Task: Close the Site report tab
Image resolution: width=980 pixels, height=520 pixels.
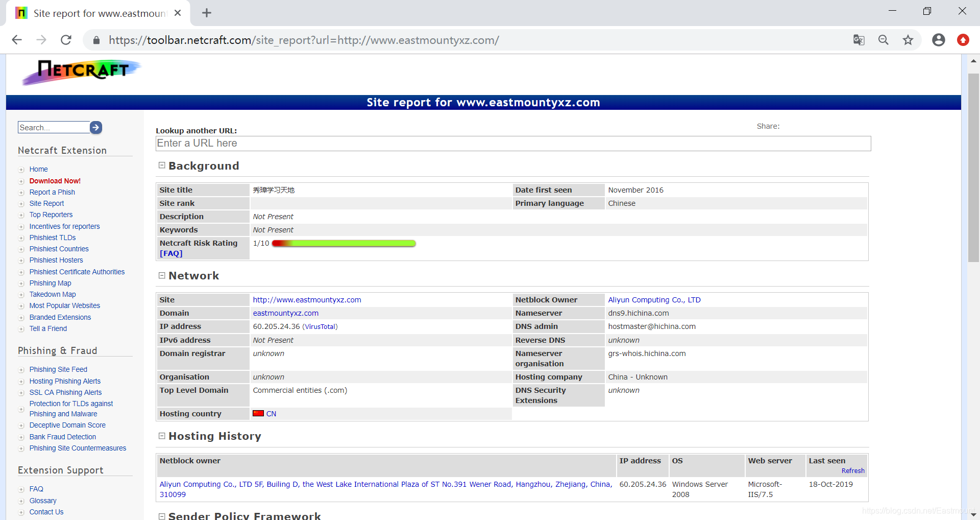Action: point(178,13)
